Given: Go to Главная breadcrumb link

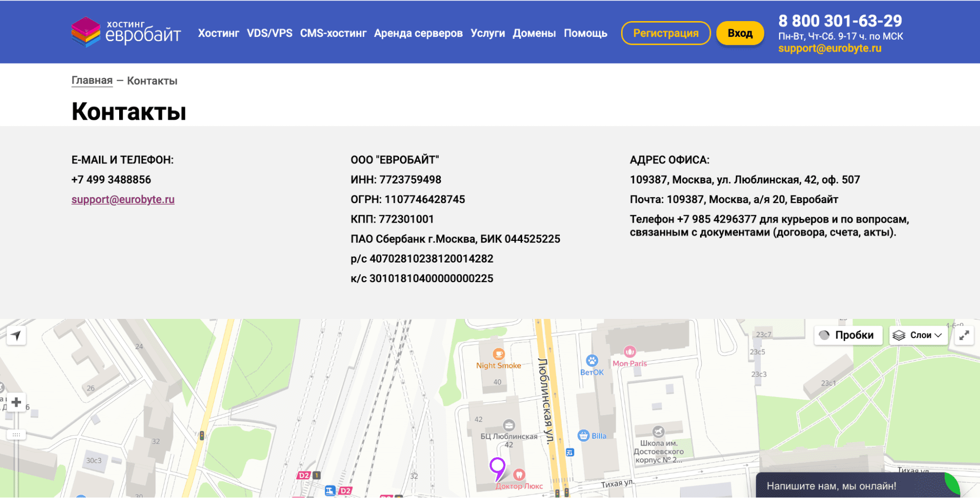Looking at the screenshot, I should (92, 80).
